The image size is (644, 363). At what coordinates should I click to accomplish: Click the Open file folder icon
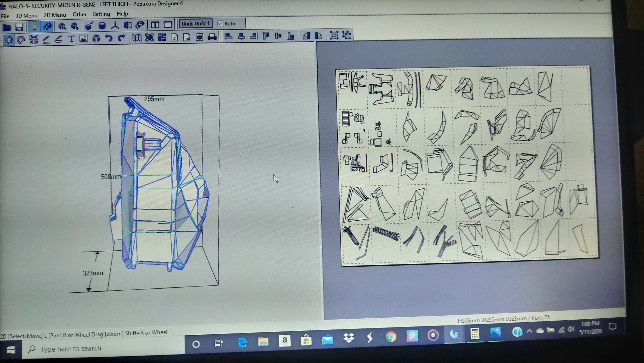[7, 27]
